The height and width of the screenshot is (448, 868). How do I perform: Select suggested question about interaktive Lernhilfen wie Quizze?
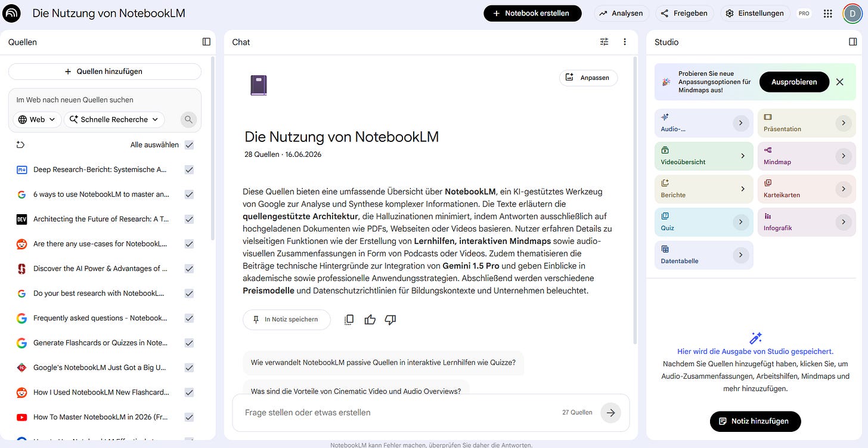(x=383, y=362)
